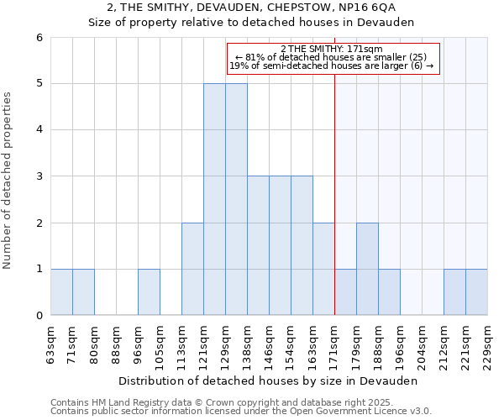
Task: Click the 71sqm x-axis tick label
Action: pyautogui.click(x=71, y=345)
